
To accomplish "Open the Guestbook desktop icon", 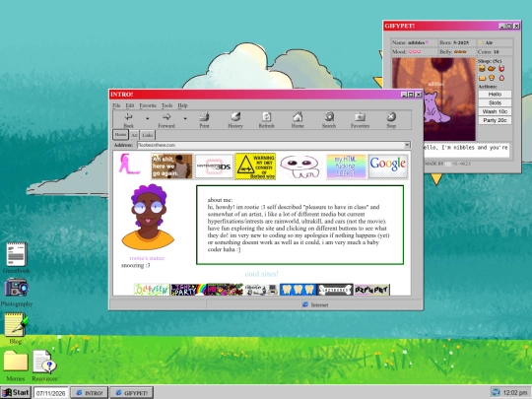I will coord(16,254).
